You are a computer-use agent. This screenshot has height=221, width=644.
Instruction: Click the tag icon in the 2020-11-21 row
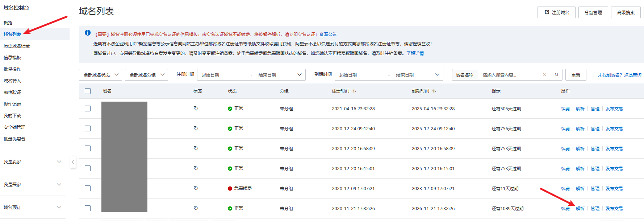pos(196,208)
